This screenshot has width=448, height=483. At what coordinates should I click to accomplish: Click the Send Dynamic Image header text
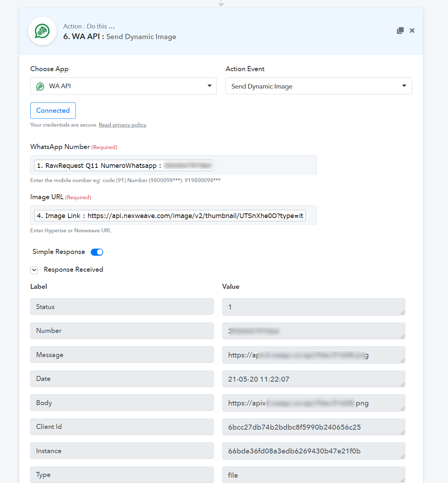(x=141, y=37)
